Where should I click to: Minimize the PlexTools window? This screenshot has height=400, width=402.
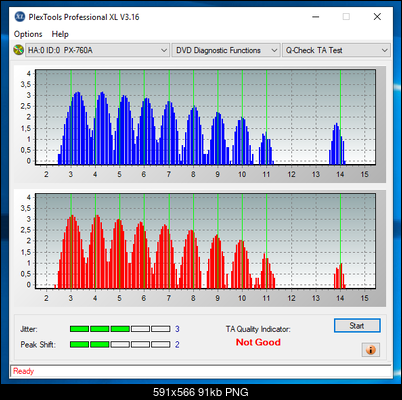pos(316,17)
